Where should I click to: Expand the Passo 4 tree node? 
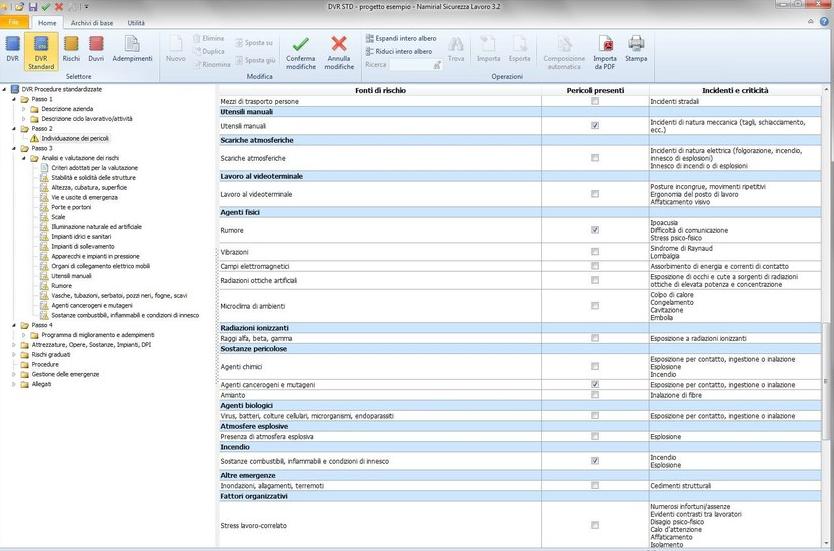coord(13,325)
